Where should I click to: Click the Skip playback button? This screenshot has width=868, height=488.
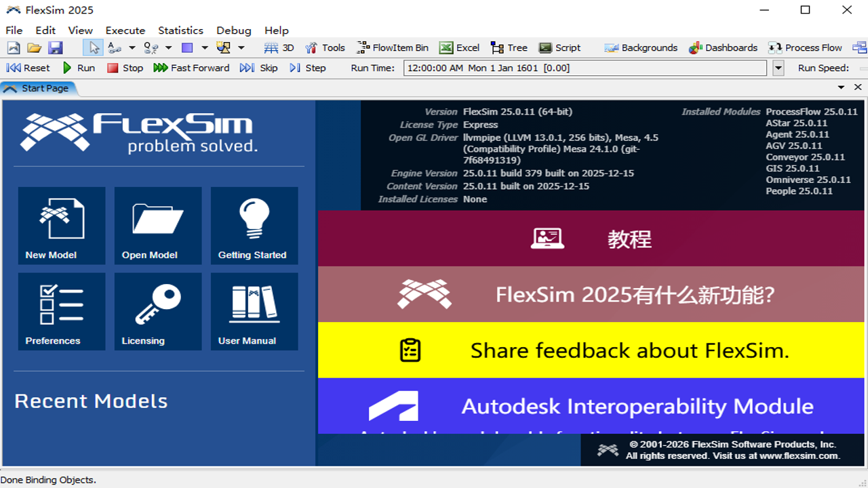click(259, 68)
